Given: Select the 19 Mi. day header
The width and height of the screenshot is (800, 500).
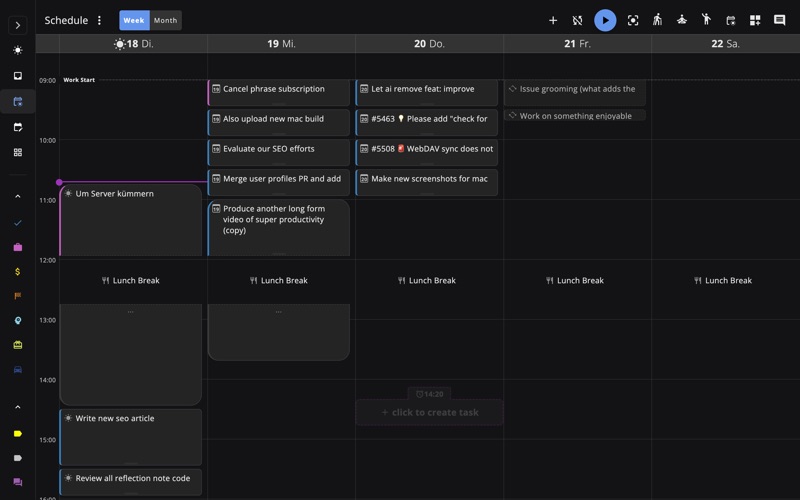Looking at the screenshot, I should click(x=282, y=44).
